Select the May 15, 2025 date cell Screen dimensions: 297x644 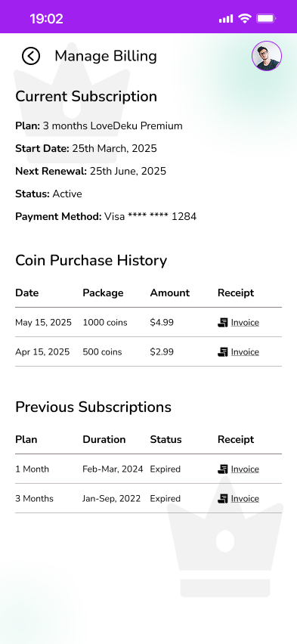(x=43, y=323)
